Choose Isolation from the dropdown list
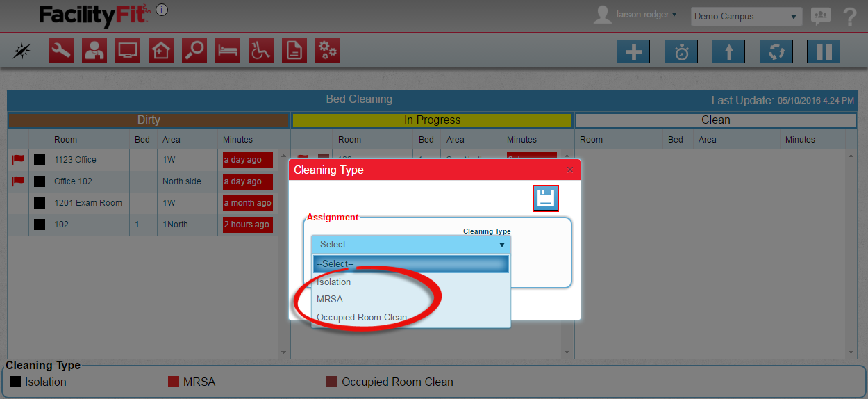 tap(334, 282)
